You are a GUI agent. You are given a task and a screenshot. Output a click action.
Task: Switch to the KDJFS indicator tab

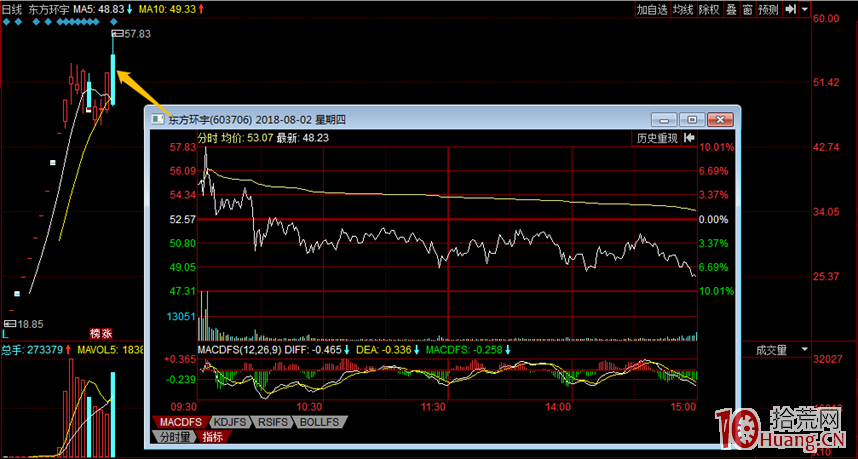tap(230, 422)
